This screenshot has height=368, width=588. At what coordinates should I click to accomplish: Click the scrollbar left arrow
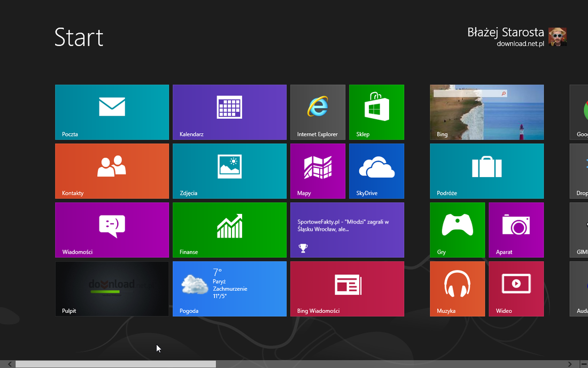click(10, 364)
